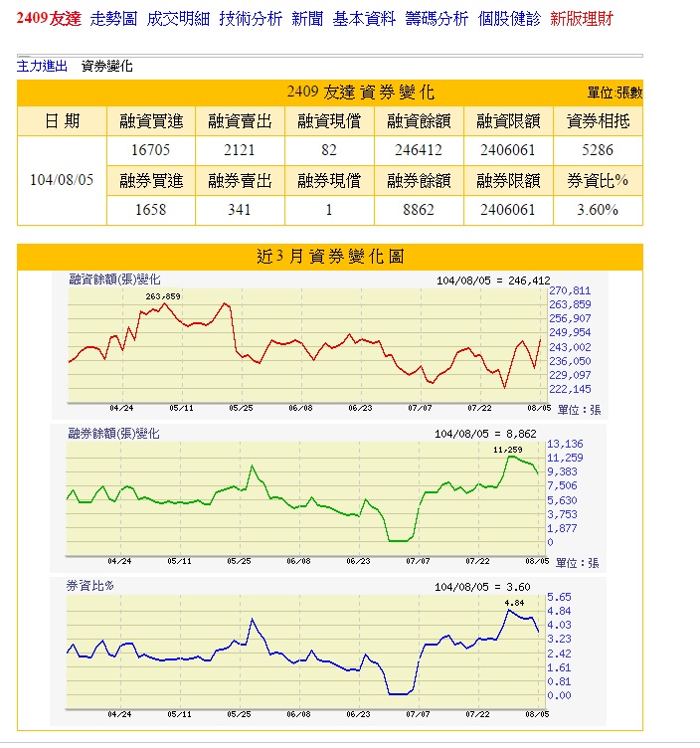Click the 近3月資券變化圖 heading
This screenshot has width=700, height=748.
[330, 257]
